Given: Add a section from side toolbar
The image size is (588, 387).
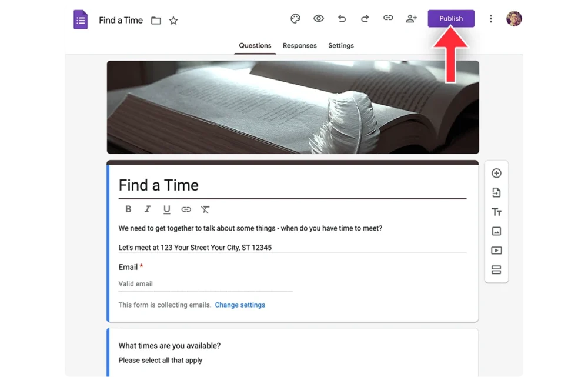Looking at the screenshot, I should click(x=496, y=270).
